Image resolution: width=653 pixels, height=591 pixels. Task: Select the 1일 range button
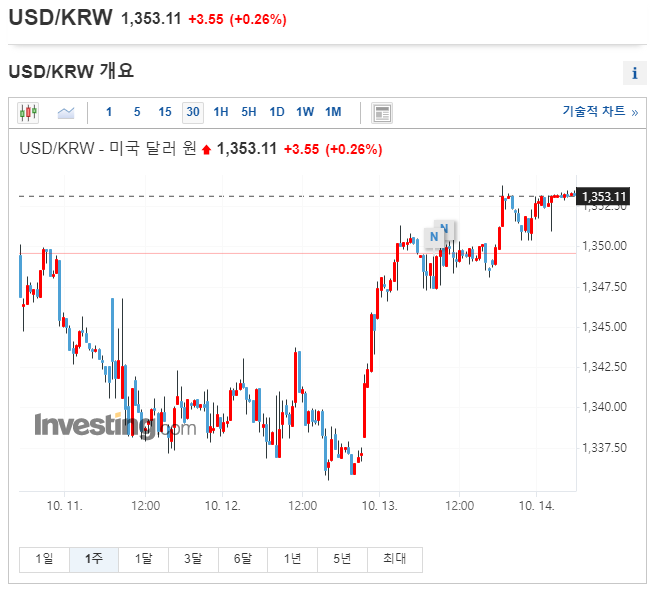tap(44, 560)
